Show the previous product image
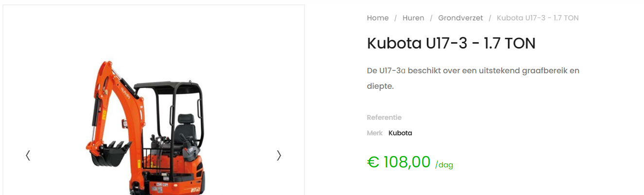 (28, 155)
